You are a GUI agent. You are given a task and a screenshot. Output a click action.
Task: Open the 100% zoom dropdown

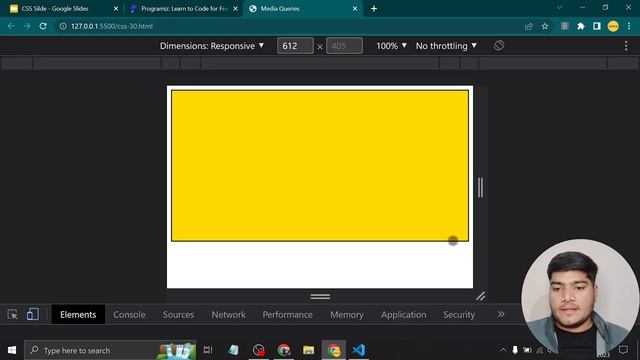coord(391,46)
